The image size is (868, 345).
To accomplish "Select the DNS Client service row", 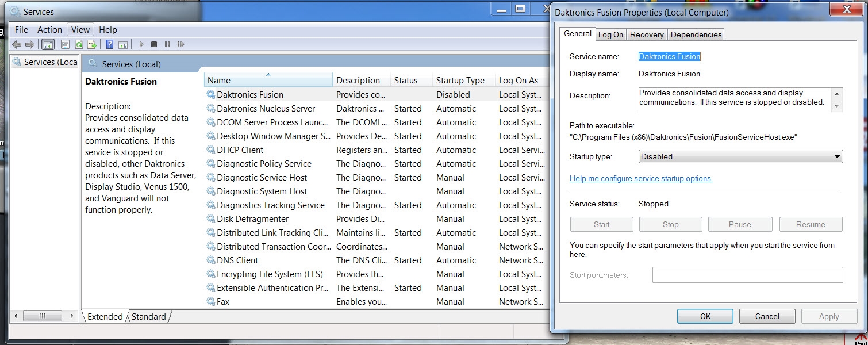I will point(237,260).
